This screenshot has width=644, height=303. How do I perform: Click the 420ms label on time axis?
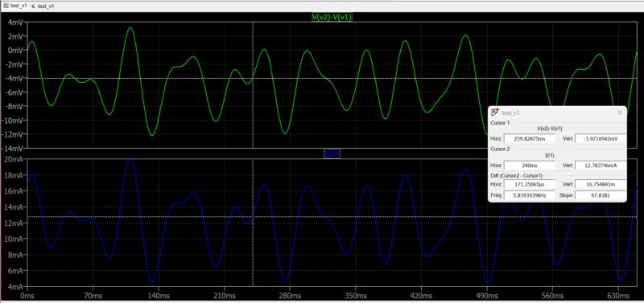point(421,295)
